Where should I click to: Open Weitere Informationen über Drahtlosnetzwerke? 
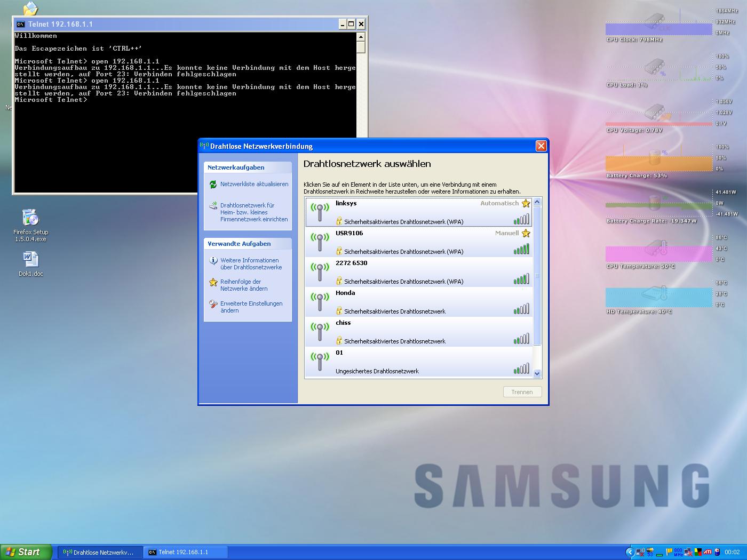251,264
